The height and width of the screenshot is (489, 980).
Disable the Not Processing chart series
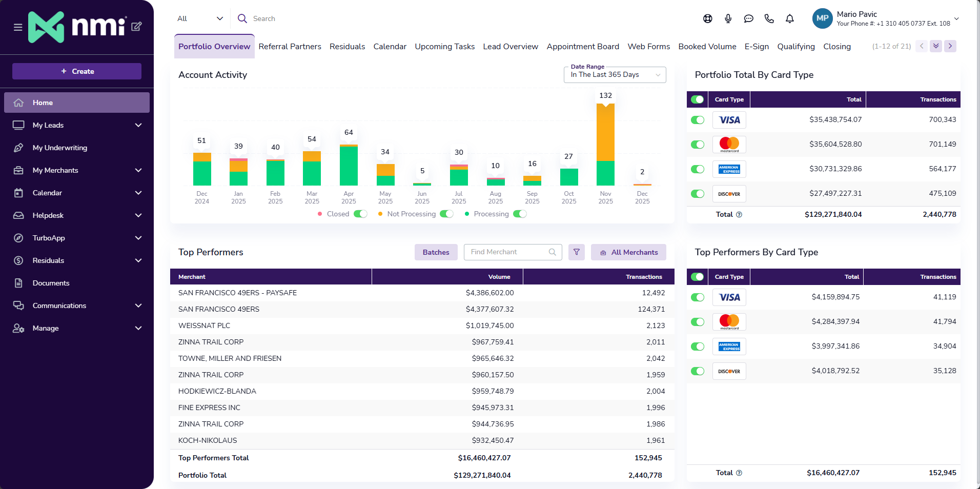446,214
